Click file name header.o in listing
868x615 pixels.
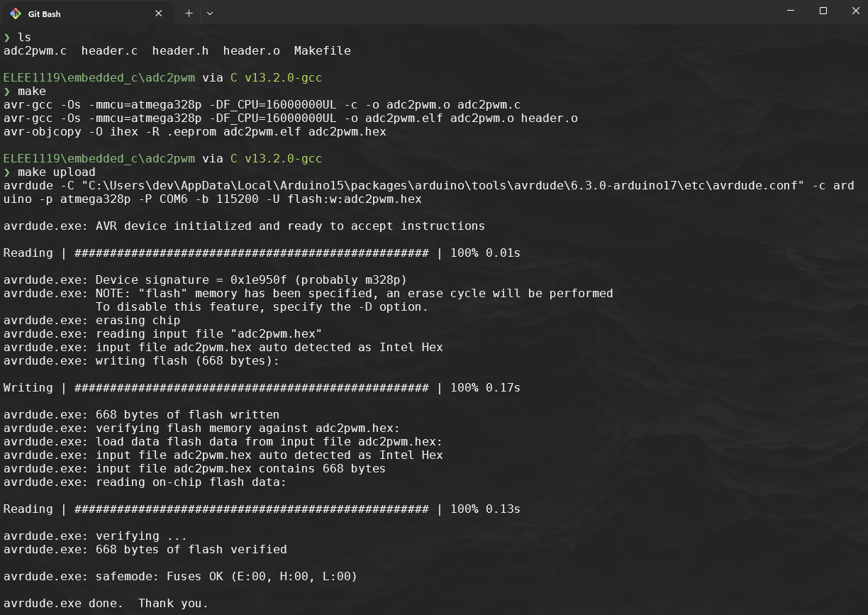pyautogui.click(x=252, y=51)
